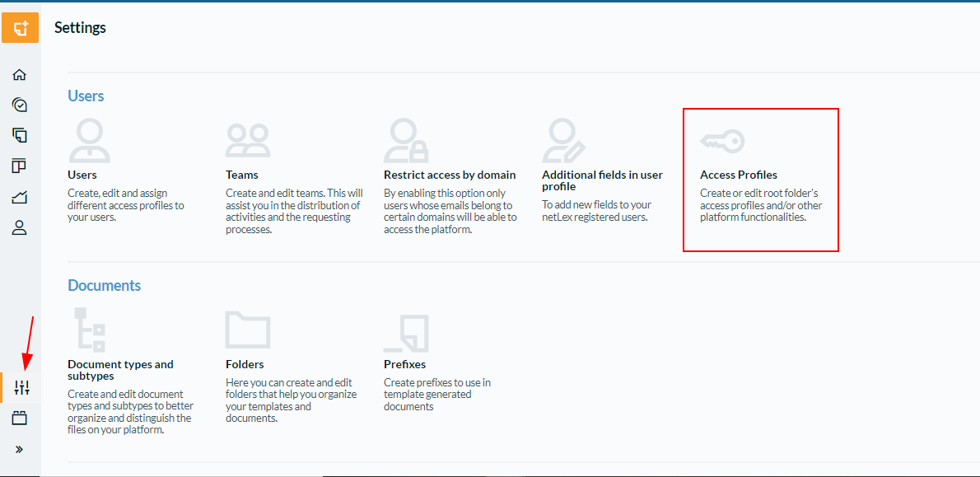Image resolution: width=980 pixels, height=477 pixels.
Task: Open the Folders setting title
Action: (x=245, y=364)
